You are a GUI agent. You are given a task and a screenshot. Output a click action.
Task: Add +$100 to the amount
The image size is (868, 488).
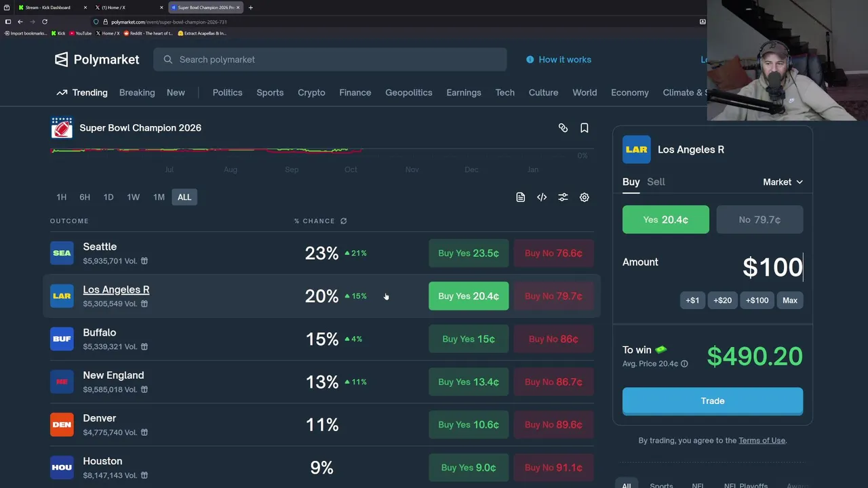click(757, 300)
